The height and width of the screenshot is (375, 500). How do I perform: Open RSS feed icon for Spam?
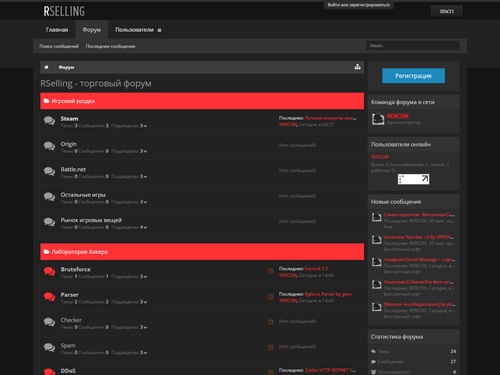click(271, 347)
